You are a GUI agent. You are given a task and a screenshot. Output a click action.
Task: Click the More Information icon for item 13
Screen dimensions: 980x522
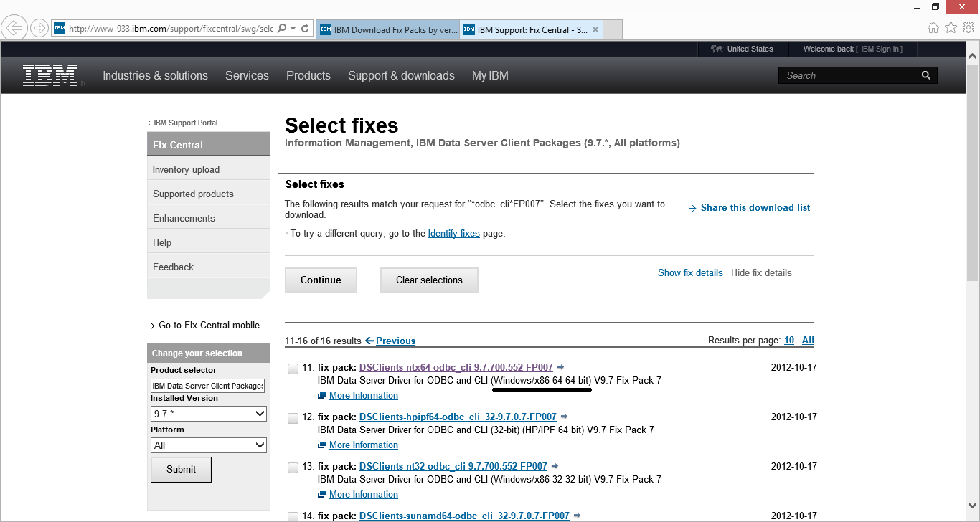[322, 495]
